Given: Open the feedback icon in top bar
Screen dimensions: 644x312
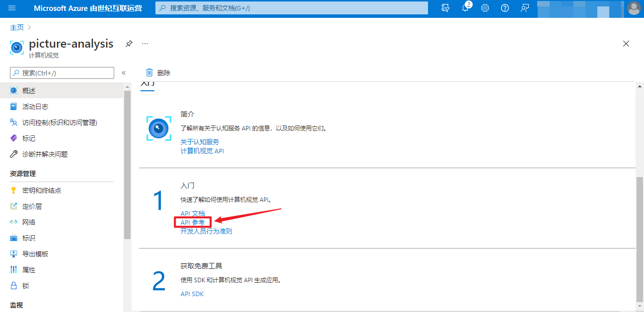Looking at the screenshot, I should point(525,8).
